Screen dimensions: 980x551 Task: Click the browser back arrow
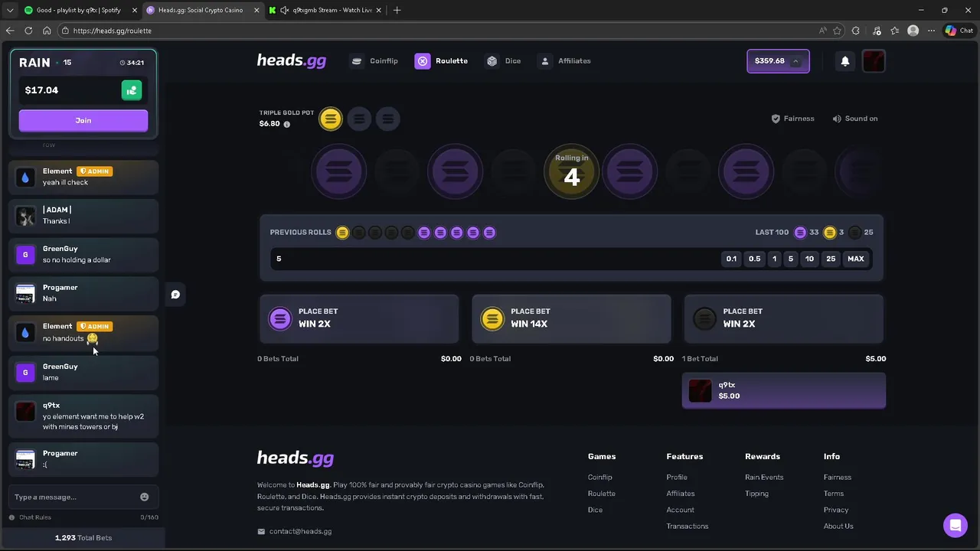(x=10, y=31)
